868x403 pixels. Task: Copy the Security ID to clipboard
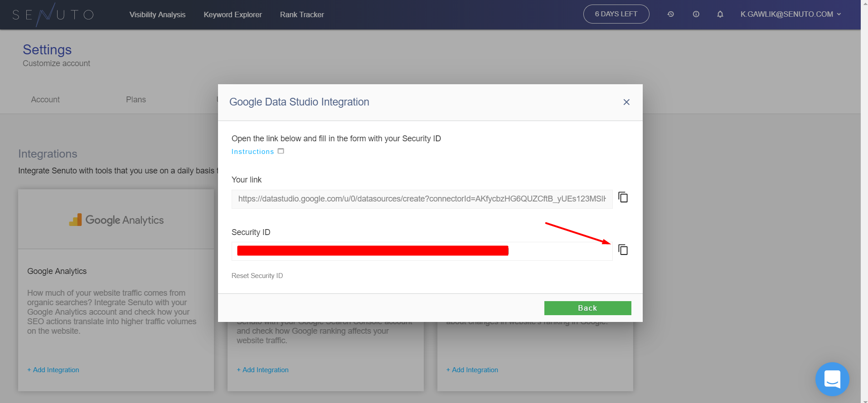pos(623,250)
